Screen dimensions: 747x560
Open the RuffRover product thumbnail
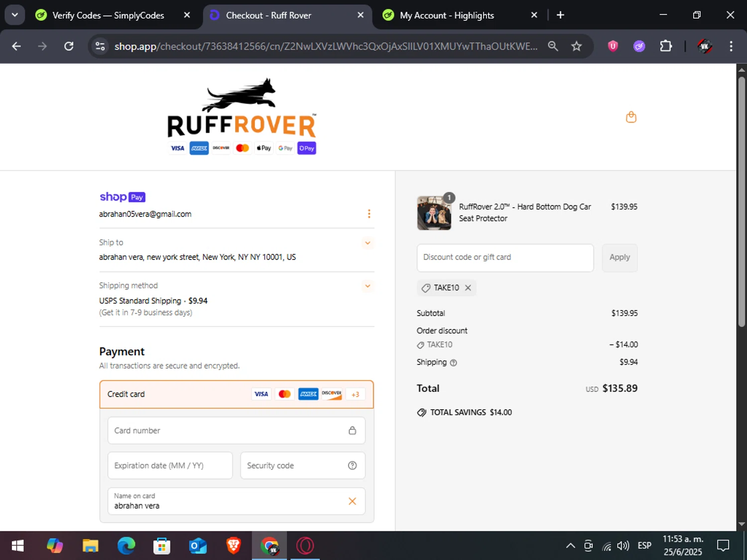click(434, 213)
